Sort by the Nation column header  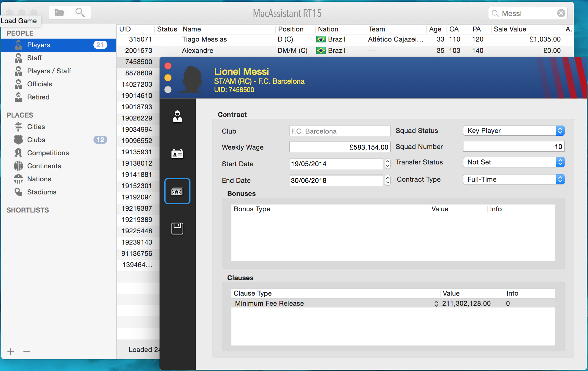click(341, 29)
